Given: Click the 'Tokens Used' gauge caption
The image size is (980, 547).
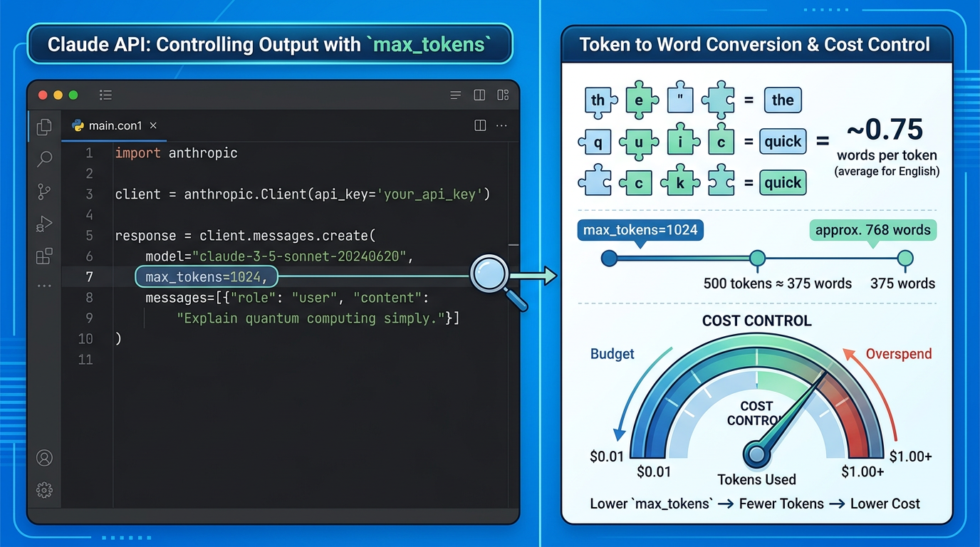Looking at the screenshot, I should pyautogui.click(x=756, y=479).
